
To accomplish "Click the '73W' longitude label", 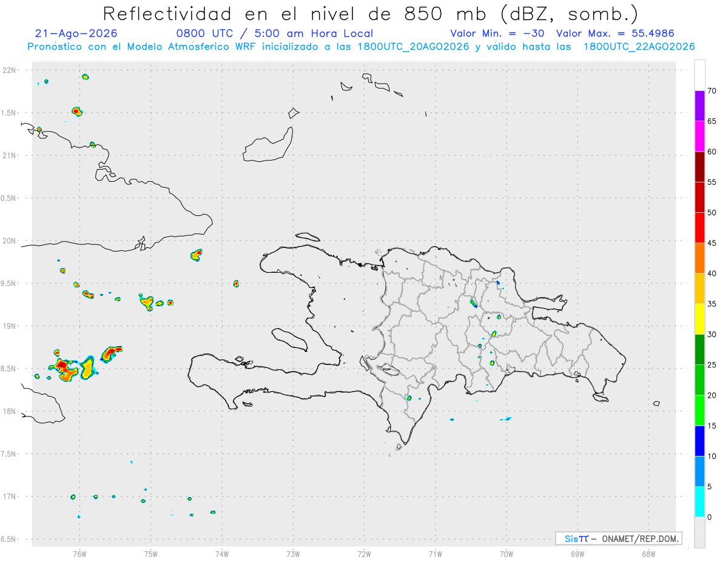I will click(293, 554).
